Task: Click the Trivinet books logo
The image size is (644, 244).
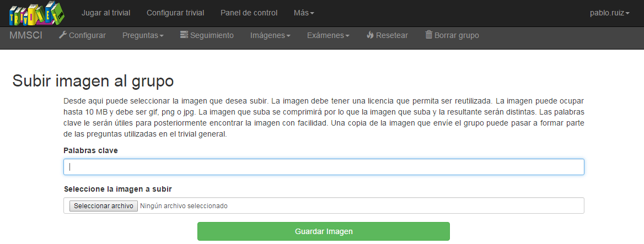Action: (x=36, y=14)
